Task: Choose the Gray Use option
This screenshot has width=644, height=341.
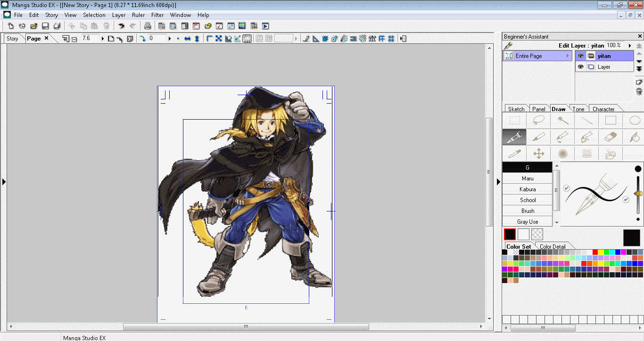Action: point(527,221)
